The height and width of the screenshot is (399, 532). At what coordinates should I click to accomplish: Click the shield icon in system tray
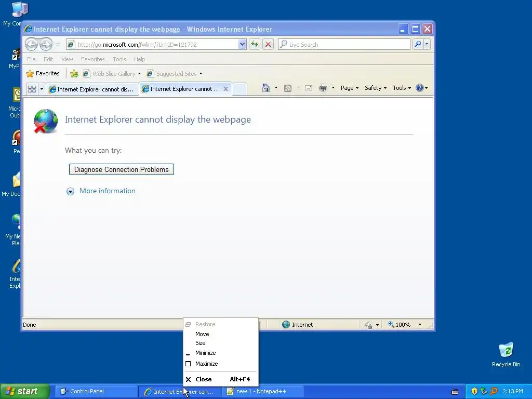point(474,391)
